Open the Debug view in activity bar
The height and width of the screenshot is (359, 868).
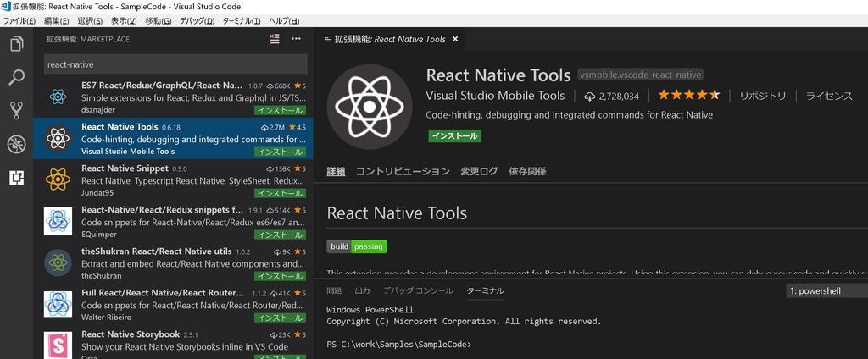click(x=17, y=145)
